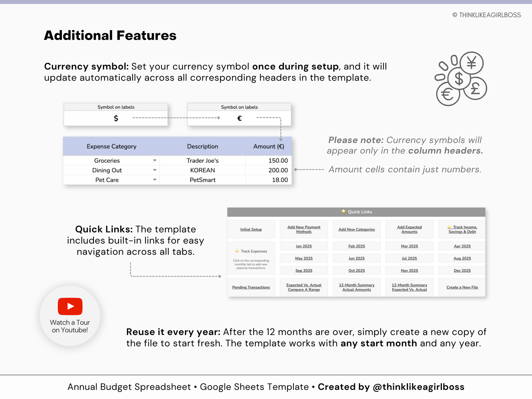This screenshot has height=399, width=532.
Task: Click the star icon beside Quick Links
Action: (343, 211)
